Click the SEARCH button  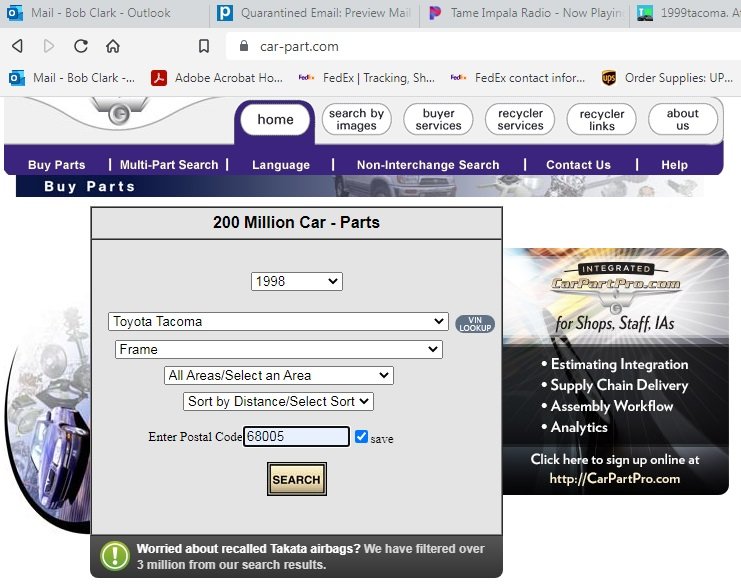pyautogui.click(x=297, y=479)
